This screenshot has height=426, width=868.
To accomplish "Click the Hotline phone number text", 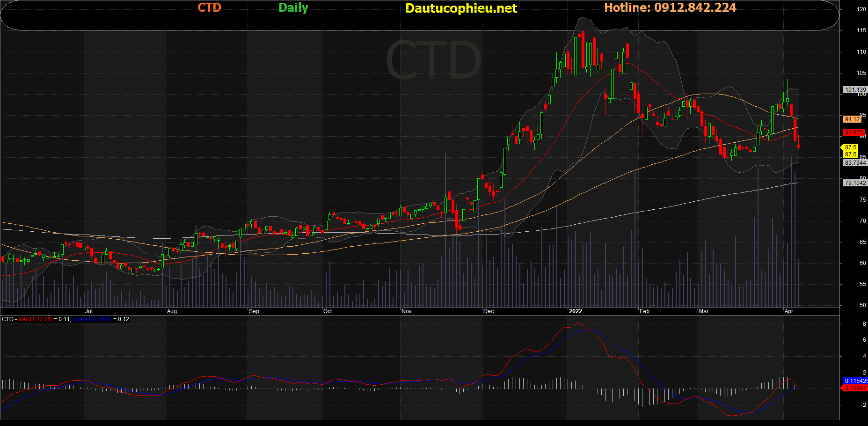I will coord(670,7).
